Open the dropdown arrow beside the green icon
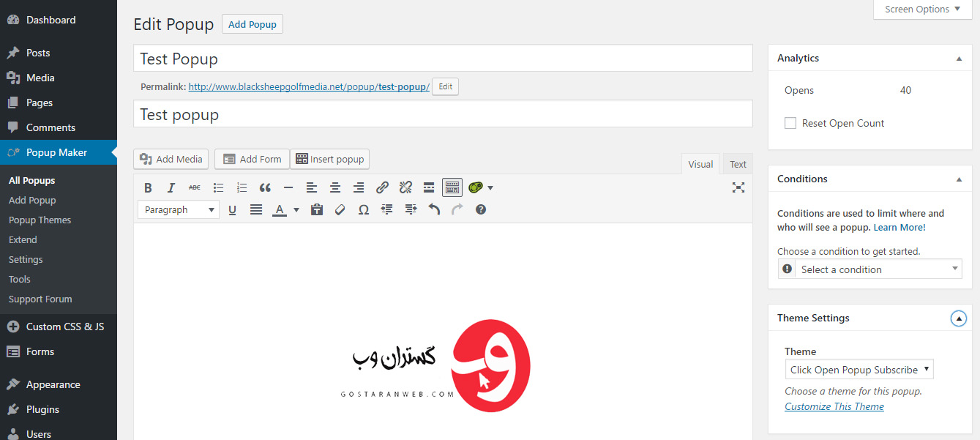 click(x=490, y=188)
